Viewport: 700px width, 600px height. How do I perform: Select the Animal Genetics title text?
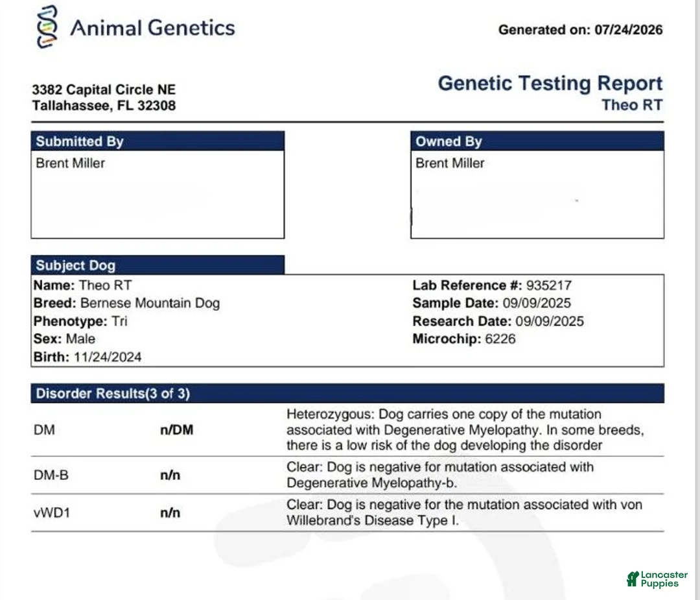tap(153, 28)
